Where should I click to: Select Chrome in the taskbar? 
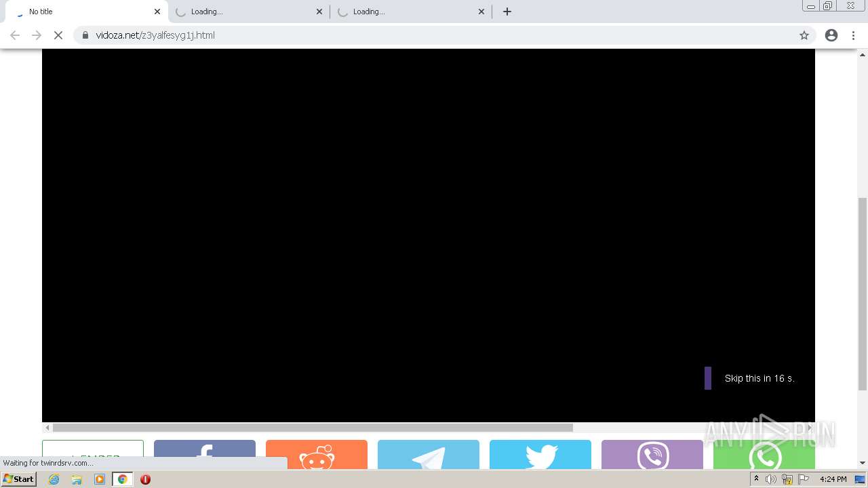click(123, 479)
